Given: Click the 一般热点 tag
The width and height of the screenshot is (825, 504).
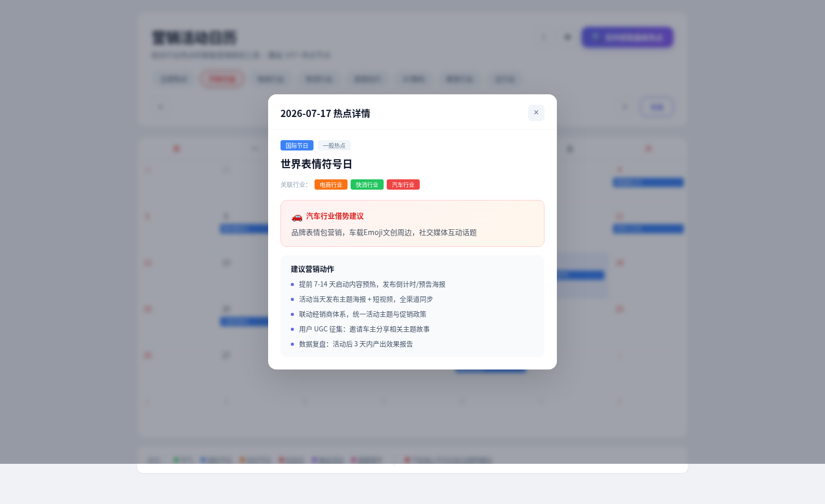Looking at the screenshot, I should [334, 145].
